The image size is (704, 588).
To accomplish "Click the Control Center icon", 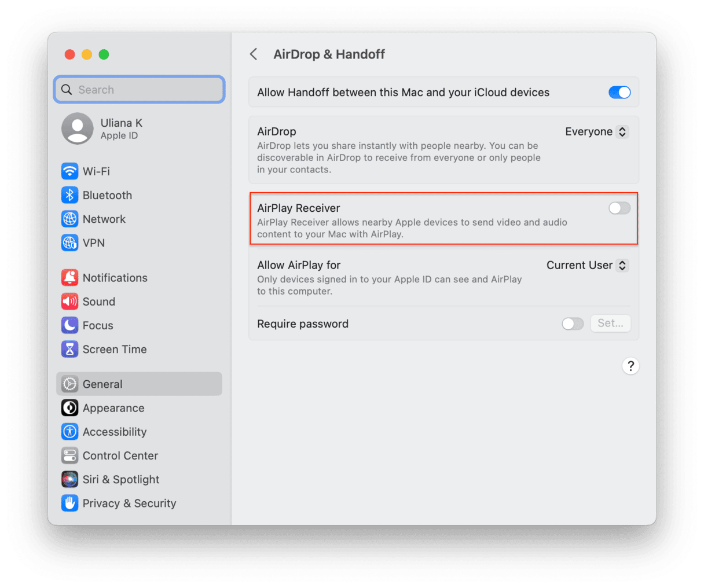I will coord(69,455).
